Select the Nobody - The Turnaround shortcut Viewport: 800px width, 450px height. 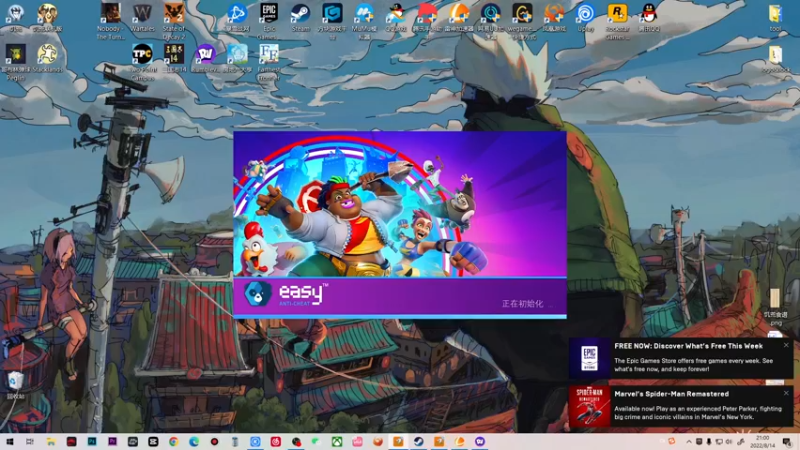coord(111,20)
